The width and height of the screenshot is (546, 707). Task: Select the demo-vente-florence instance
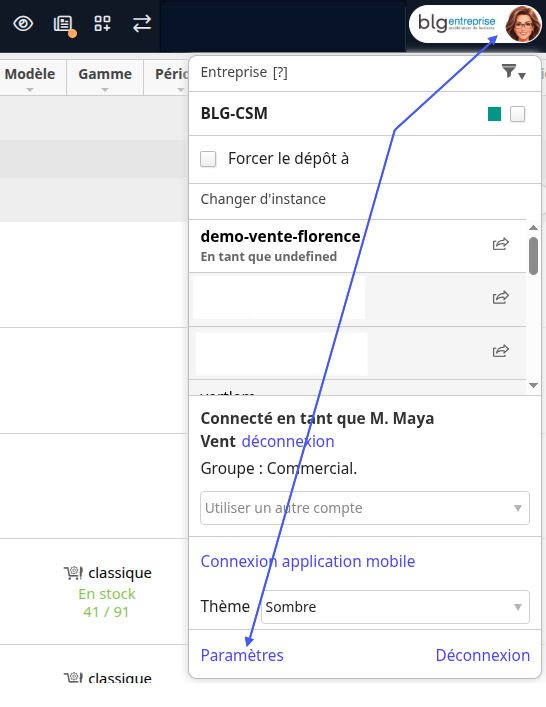[x=280, y=246]
